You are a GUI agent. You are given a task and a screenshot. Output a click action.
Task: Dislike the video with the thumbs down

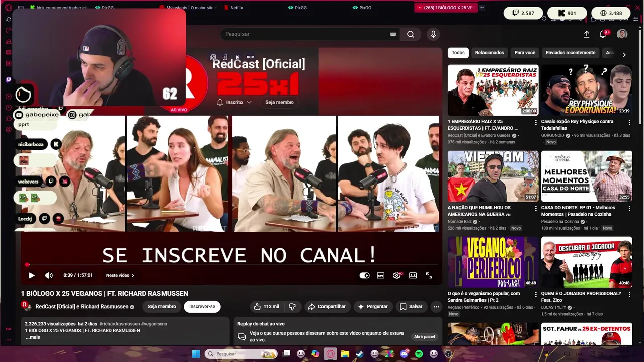292,307
